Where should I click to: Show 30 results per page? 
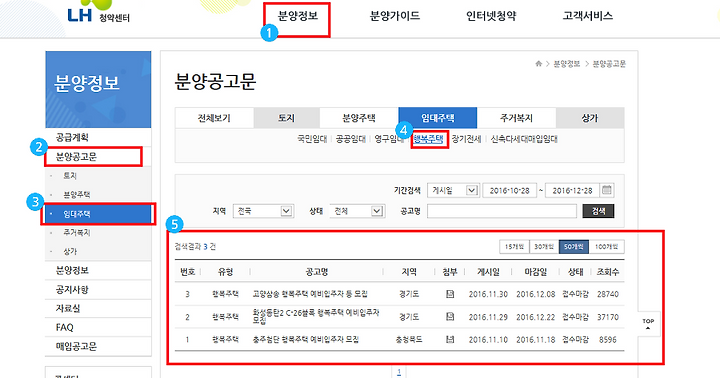(544, 247)
